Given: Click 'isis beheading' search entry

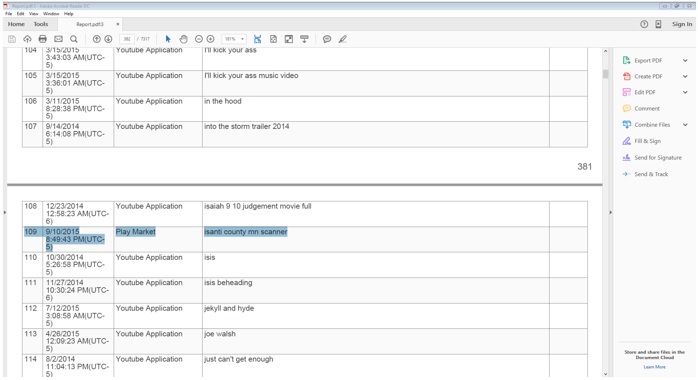Looking at the screenshot, I should click(228, 283).
